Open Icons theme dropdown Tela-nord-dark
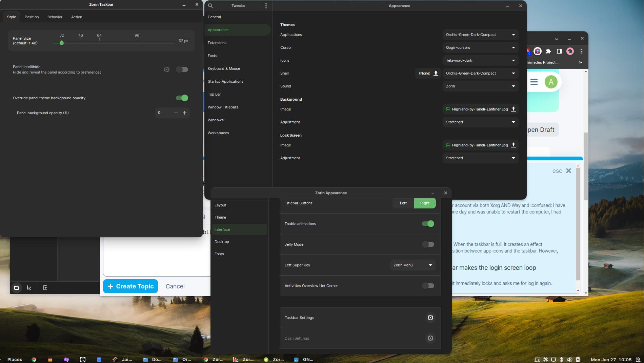Image resolution: width=644 pixels, height=363 pixels. pyautogui.click(x=481, y=60)
